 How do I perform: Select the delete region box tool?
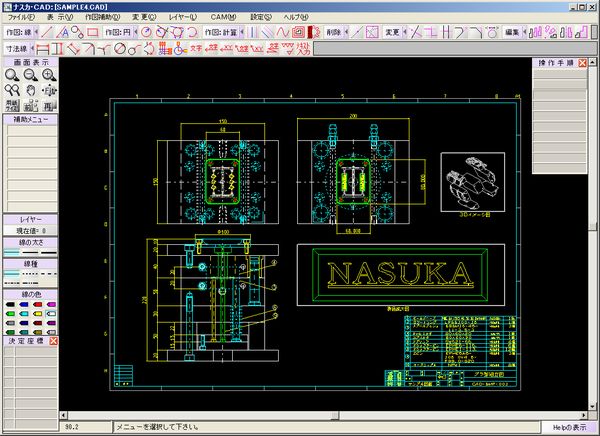pyautogui.click(x=372, y=32)
